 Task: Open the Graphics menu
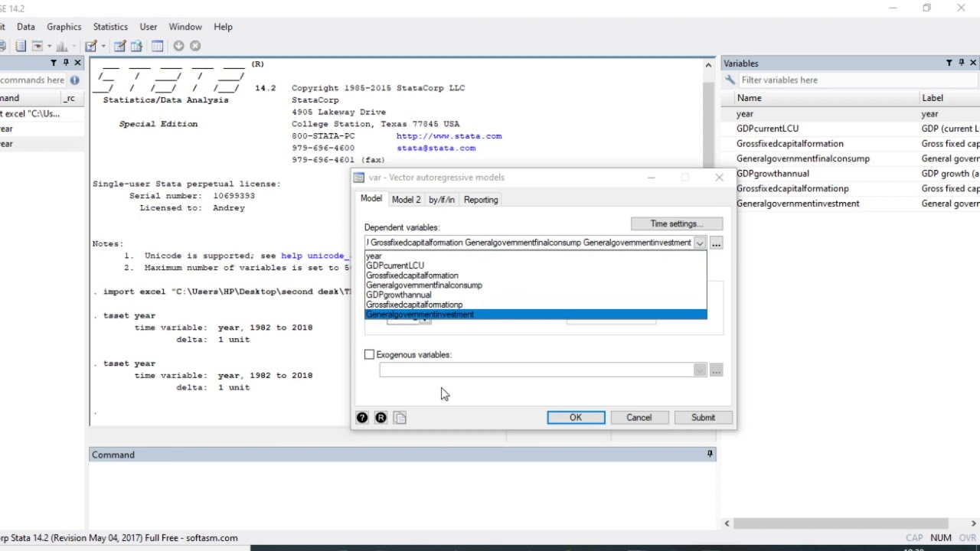coord(64,27)
